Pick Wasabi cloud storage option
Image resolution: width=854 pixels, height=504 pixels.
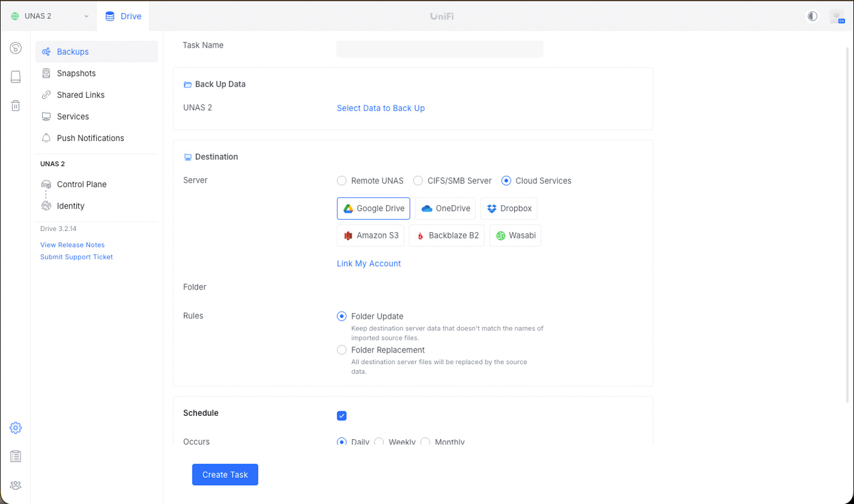515,236
